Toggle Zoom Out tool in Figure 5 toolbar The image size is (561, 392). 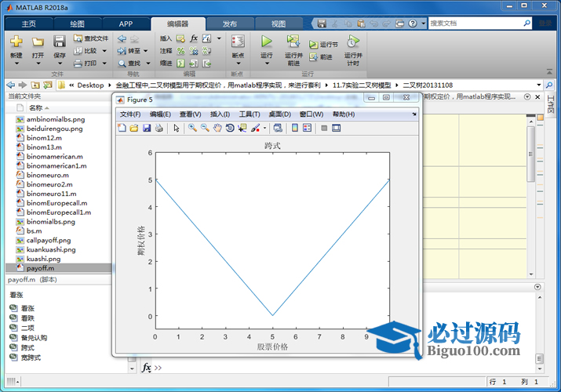(205, 128)
